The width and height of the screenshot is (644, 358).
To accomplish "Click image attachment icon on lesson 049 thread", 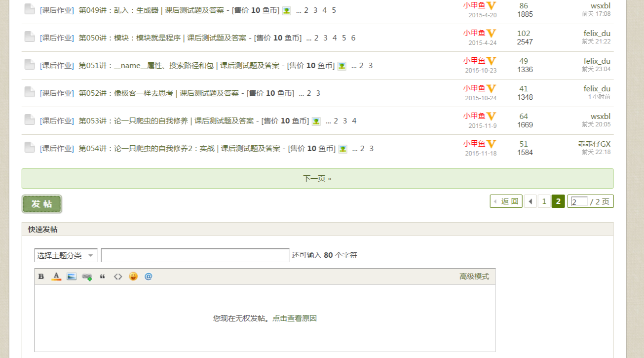I will (286, 10).
